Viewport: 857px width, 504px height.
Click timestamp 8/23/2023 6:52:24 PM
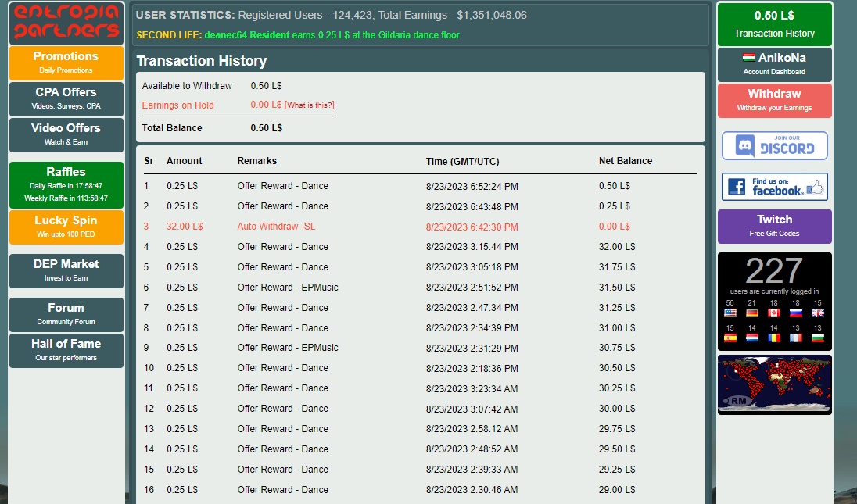(x=472, y=186)
